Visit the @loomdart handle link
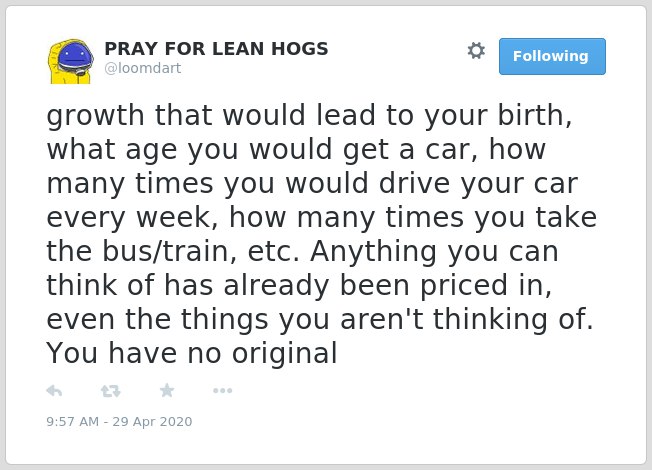The height and width of the screenshot is (470, 652). tap(143, 68)
